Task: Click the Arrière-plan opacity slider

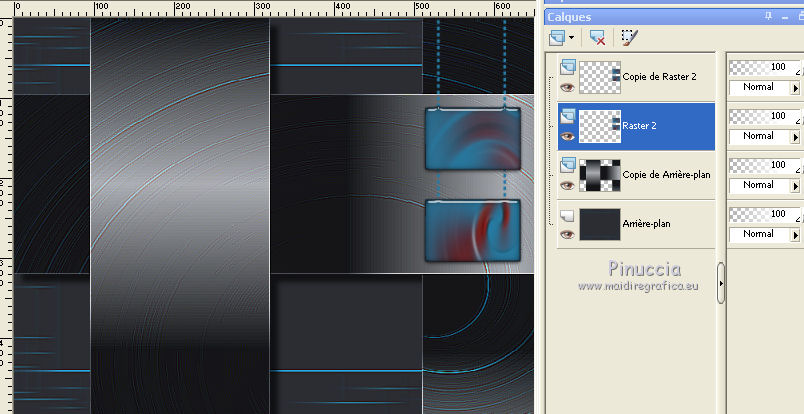Action: point(765,214)
